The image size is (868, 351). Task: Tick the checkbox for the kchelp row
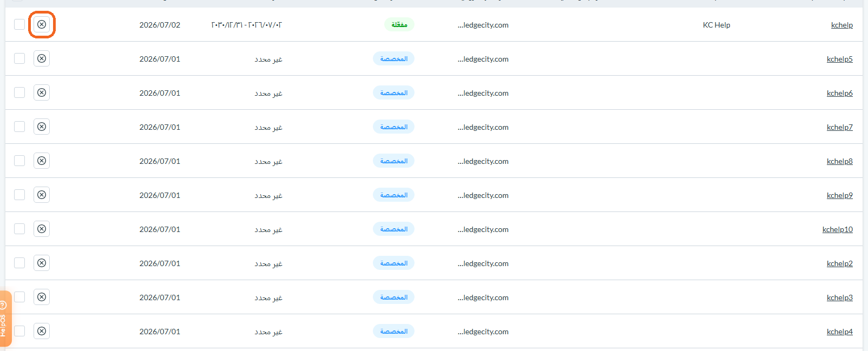tap(19, 24)
